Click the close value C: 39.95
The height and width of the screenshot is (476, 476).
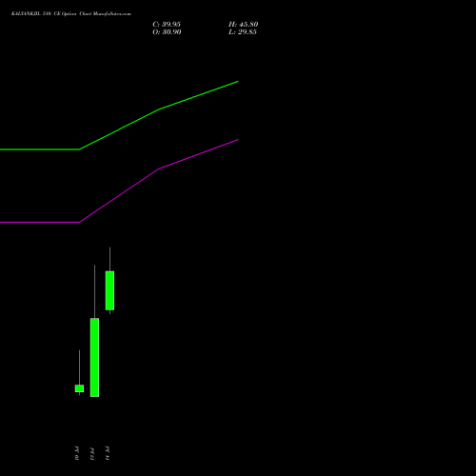[x=167, y=25]
